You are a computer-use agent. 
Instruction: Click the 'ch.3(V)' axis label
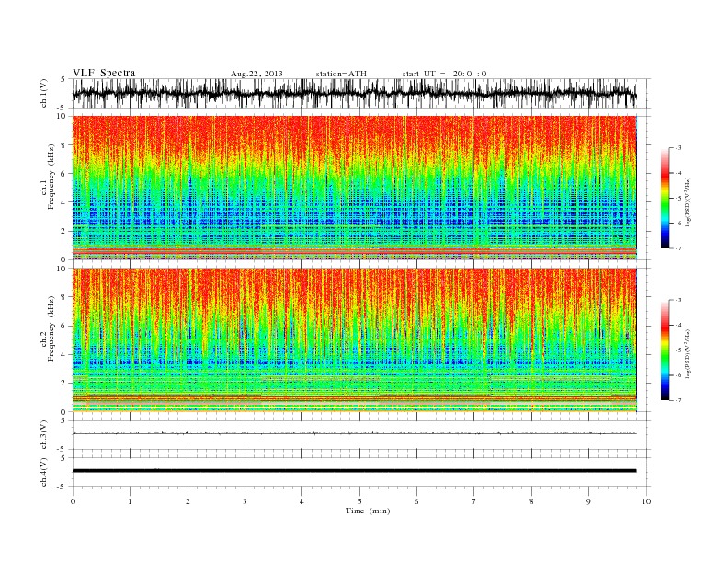coord(43,435)
